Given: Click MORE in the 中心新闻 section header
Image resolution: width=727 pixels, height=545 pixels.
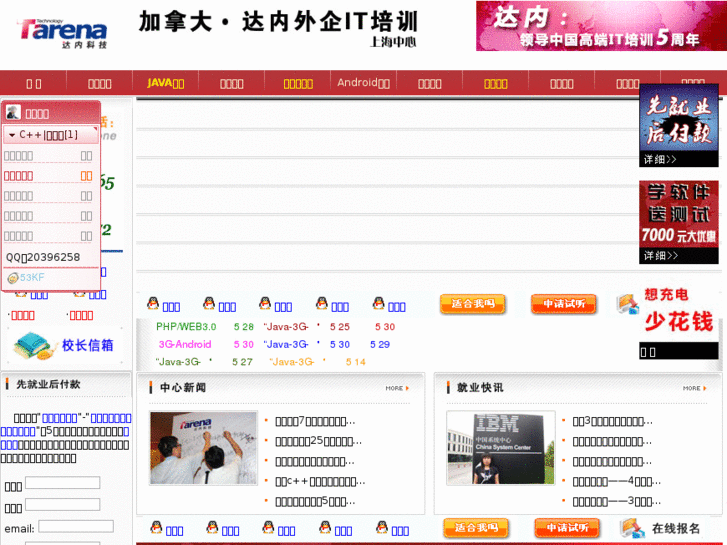Looking at the screenshot, I should (396, 388).
